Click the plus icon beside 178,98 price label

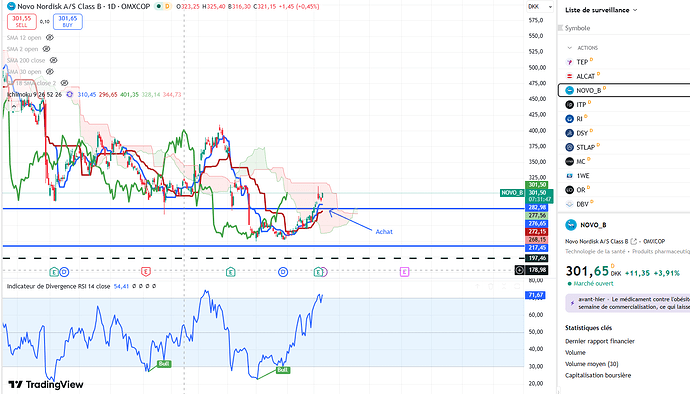coord(519,270)
